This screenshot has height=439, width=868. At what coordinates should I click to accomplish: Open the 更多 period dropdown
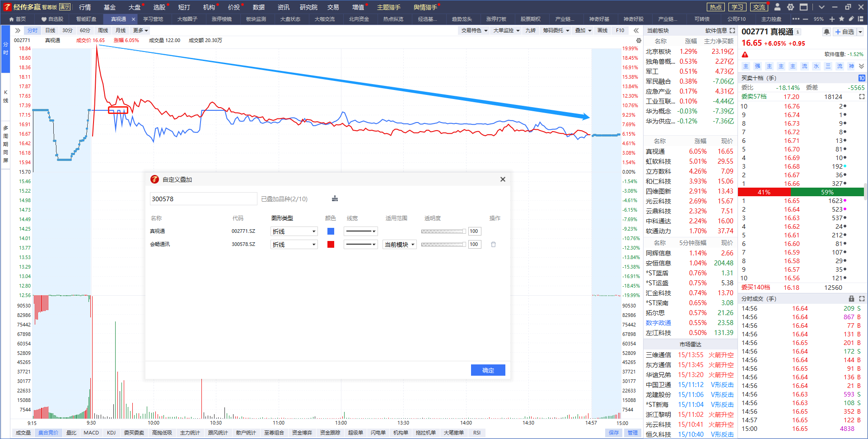coord(140,30)
